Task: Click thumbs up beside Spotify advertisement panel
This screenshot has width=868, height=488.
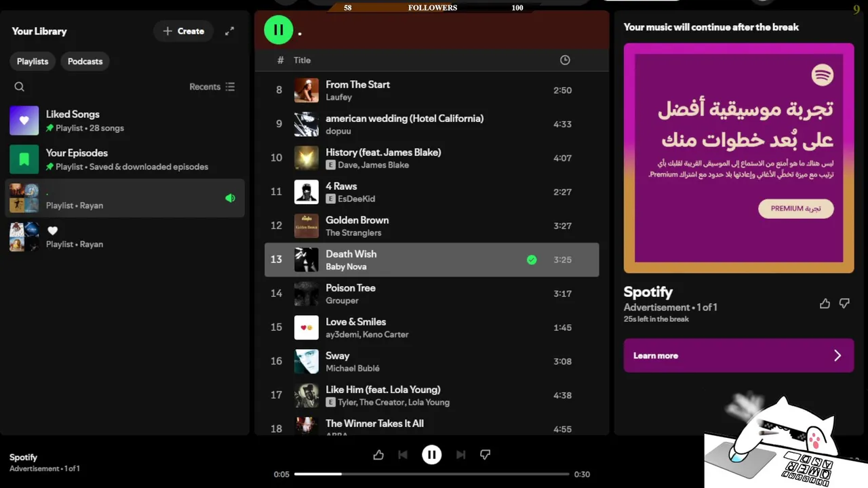Action: pos(825,304)
